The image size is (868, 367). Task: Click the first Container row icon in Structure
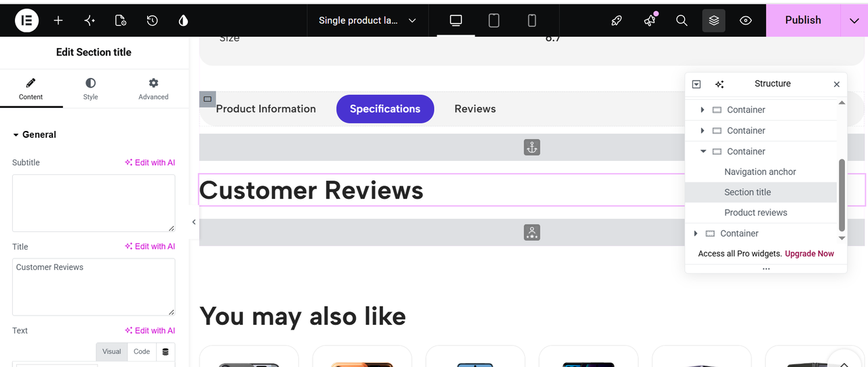click(717, 110)
